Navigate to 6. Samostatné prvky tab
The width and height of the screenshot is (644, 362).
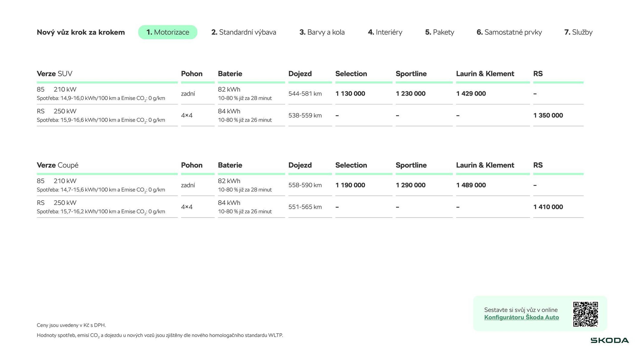coord(509,32)
